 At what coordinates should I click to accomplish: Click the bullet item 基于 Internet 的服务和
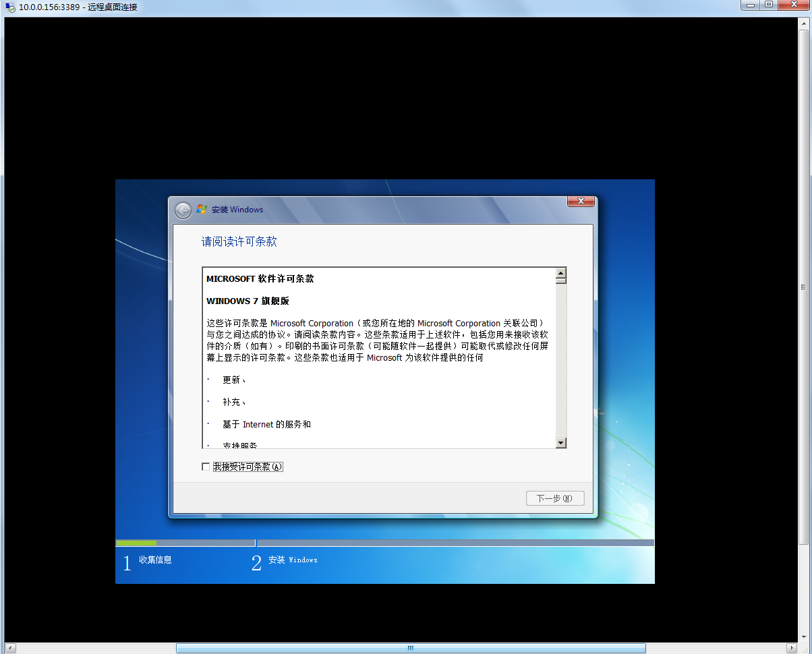267,424
